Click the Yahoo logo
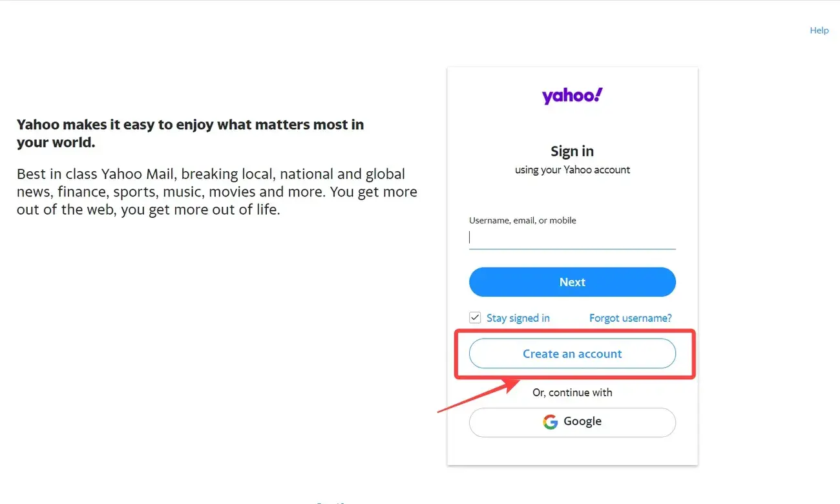840x504 pixels. point(571,95)
